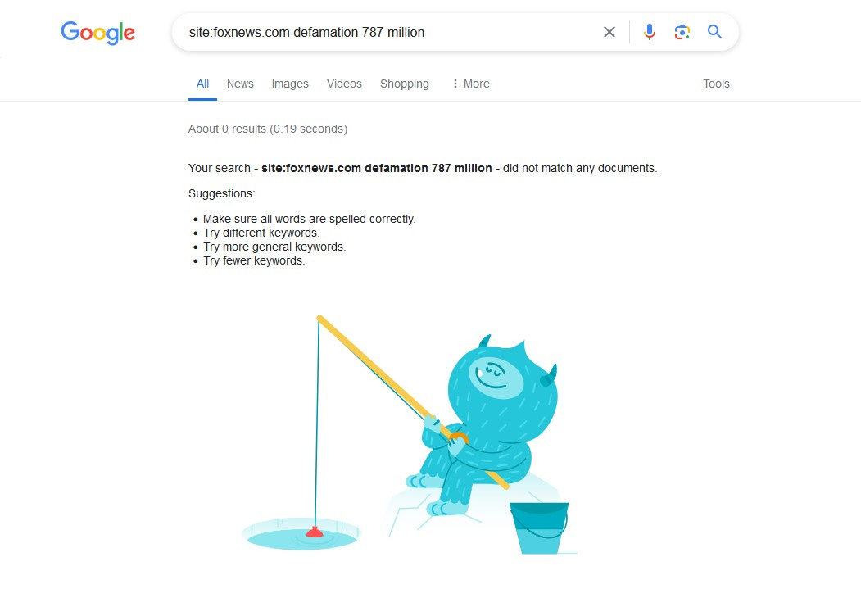The height and width of the screenshot is (616, 861).
Task: Click the three-dot icon beside More
Action: coord(455,84)
